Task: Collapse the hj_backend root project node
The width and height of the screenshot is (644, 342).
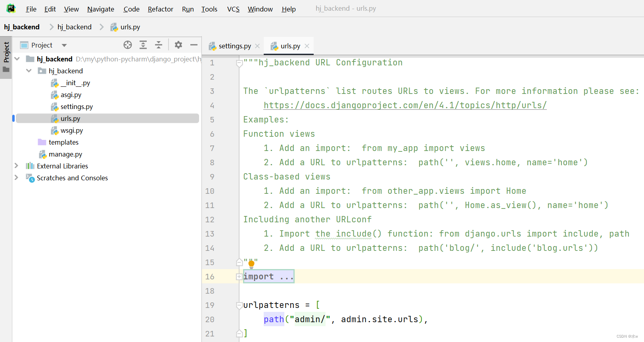Action: (17, 59)
